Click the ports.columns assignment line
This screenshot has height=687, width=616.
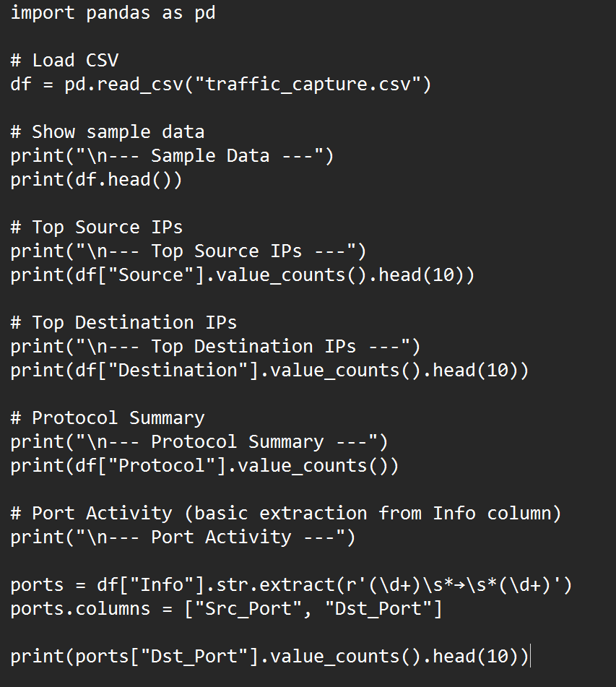227,608
